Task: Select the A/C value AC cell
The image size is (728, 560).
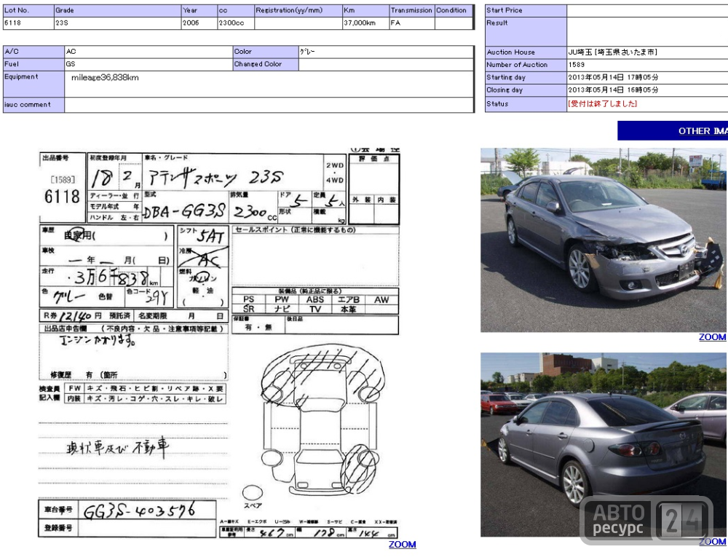Action: tap(149, 52)
